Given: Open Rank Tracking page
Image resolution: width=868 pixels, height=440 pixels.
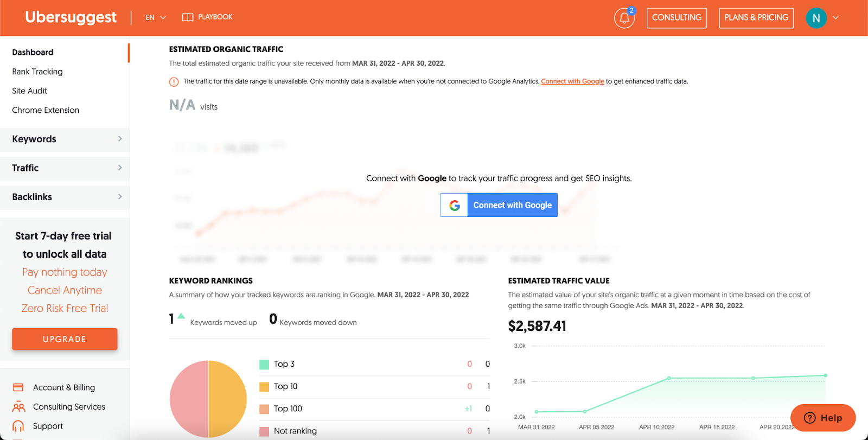Looking at the screenshot, I should [x=37, y=72].
